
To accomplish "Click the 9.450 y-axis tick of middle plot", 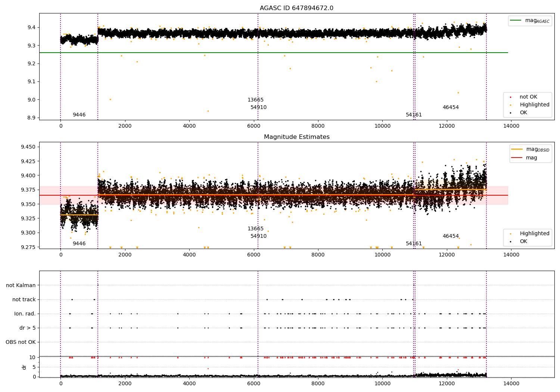I will coord(28,147).
